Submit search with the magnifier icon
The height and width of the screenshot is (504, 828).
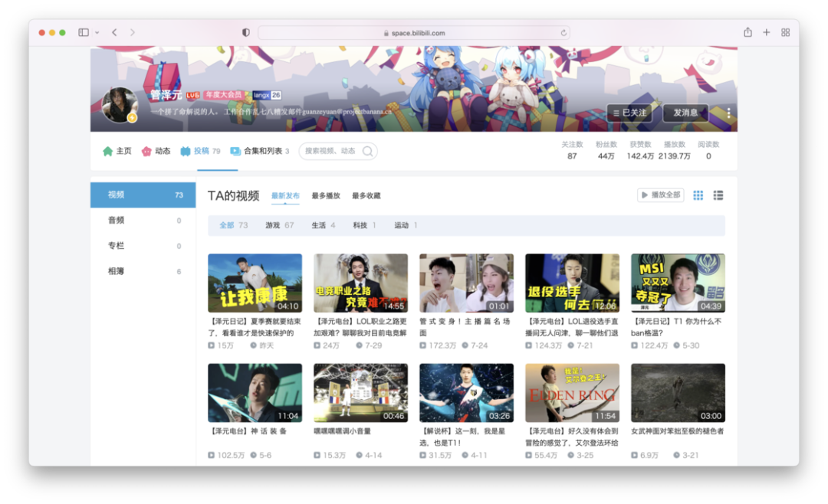coord(368,152)
